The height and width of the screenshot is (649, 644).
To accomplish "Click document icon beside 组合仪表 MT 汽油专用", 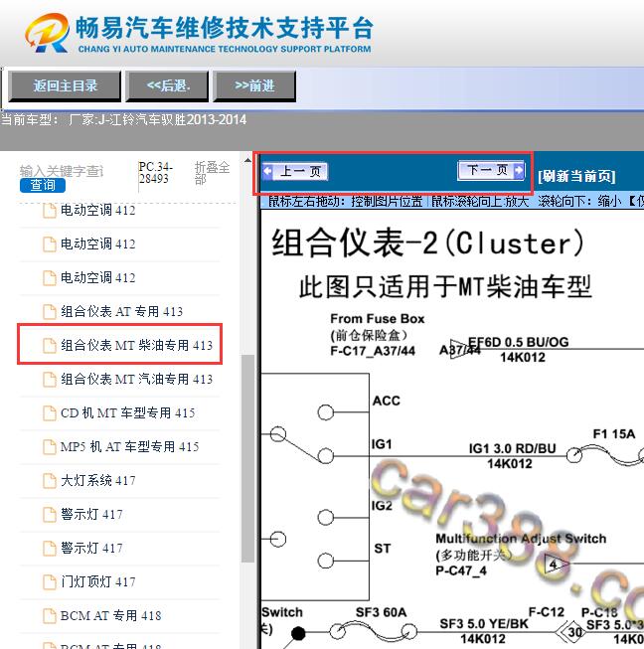I will (50, 379).
